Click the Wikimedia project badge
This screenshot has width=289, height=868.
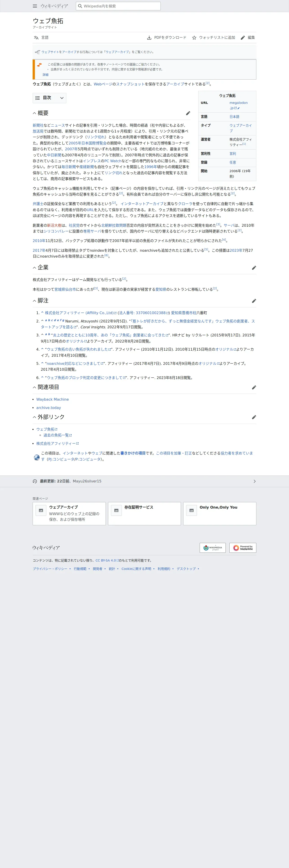tap(213, 548)
